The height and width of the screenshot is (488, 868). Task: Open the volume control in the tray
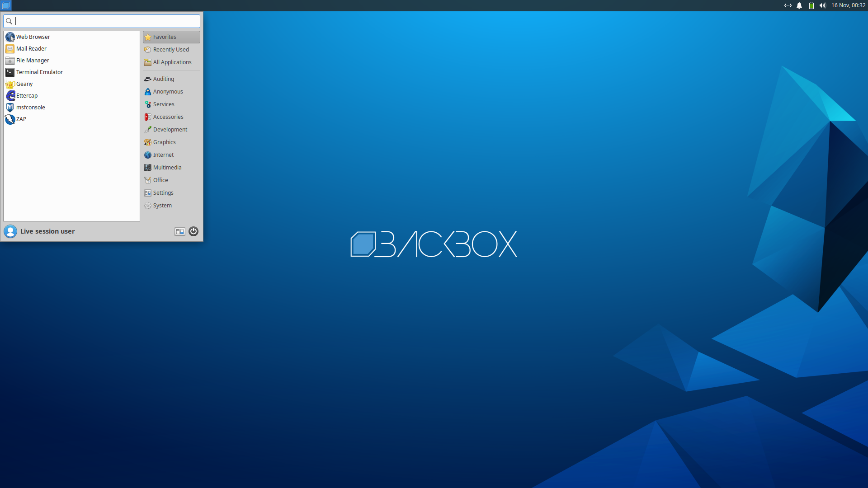821,5
